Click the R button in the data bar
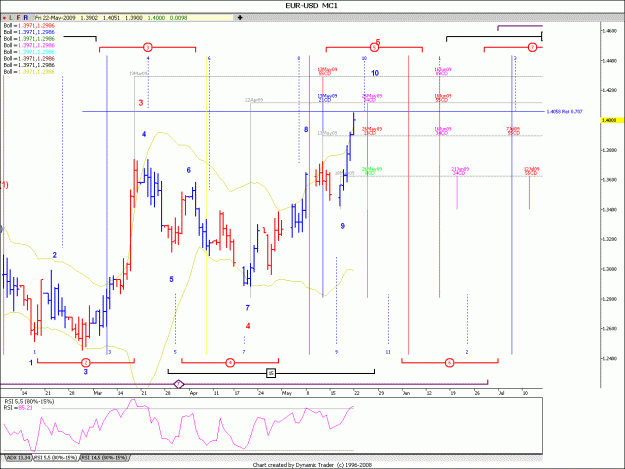 point(26,18)
